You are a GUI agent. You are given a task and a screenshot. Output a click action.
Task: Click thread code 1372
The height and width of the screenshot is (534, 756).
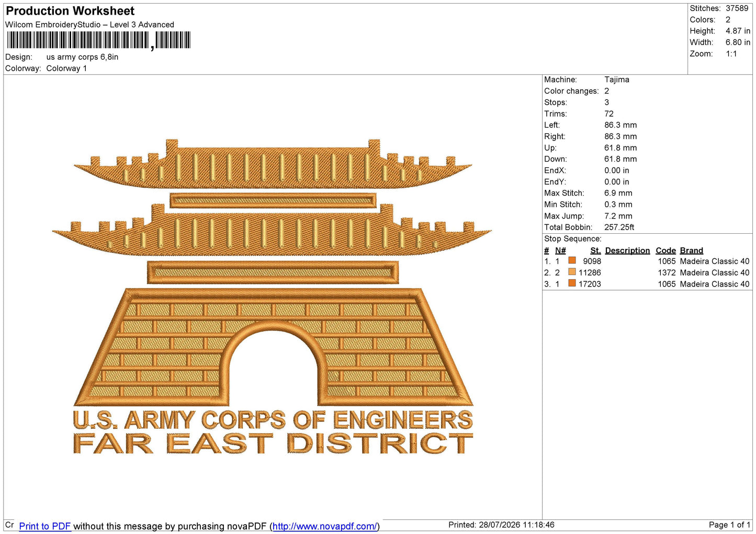click(667, 272)
